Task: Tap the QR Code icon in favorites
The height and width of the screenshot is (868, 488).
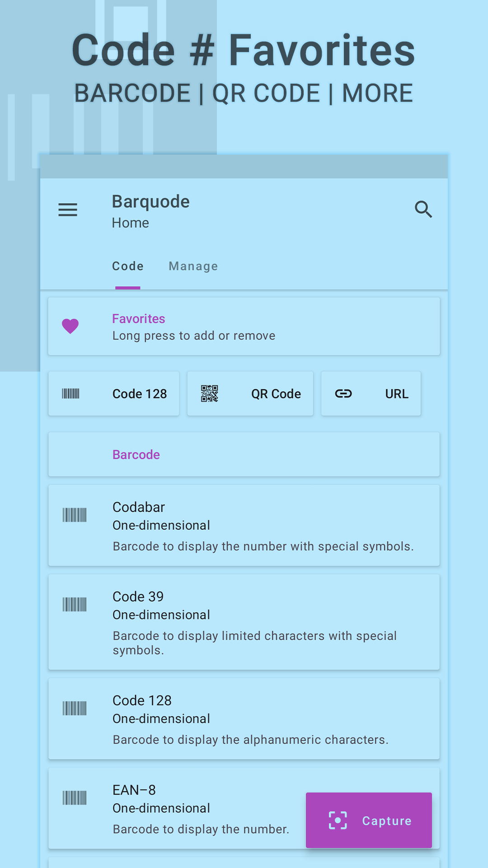Action: pyautogui.click(x=210, y=394)
